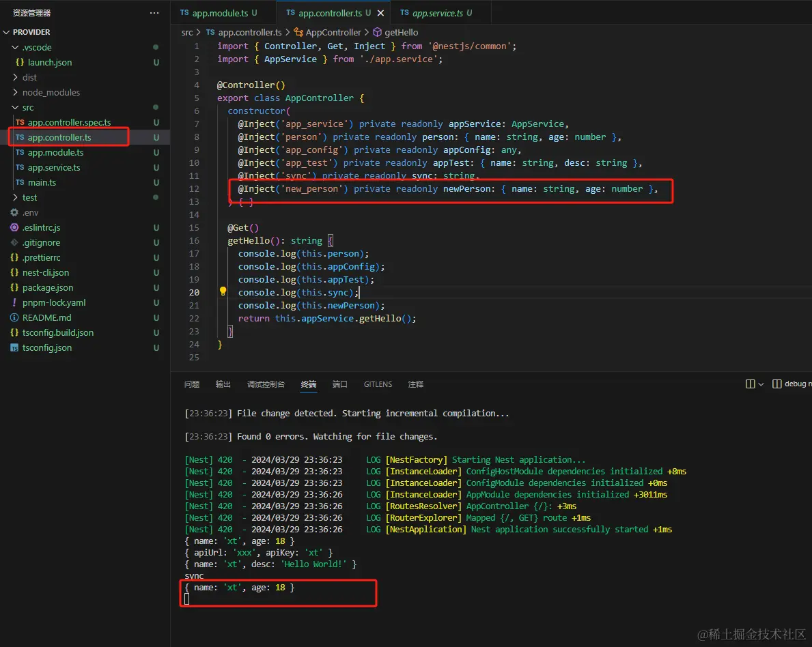Open main.ts file
The height and width of the screenshot is (647, 812).
[42, 182]
